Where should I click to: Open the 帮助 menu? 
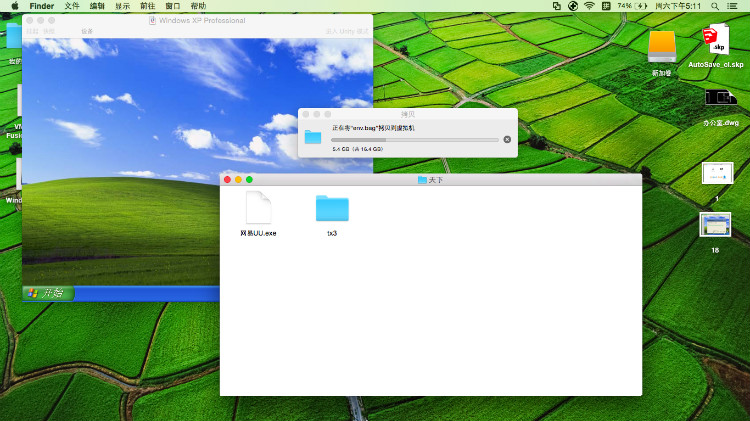pos(198,6)
